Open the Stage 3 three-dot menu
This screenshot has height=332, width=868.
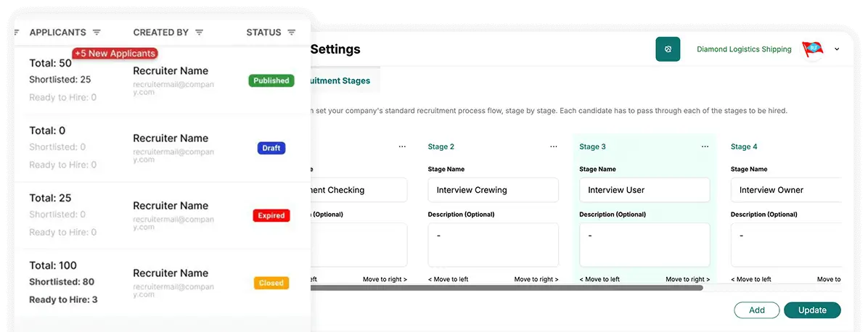[x=705, y=146]
